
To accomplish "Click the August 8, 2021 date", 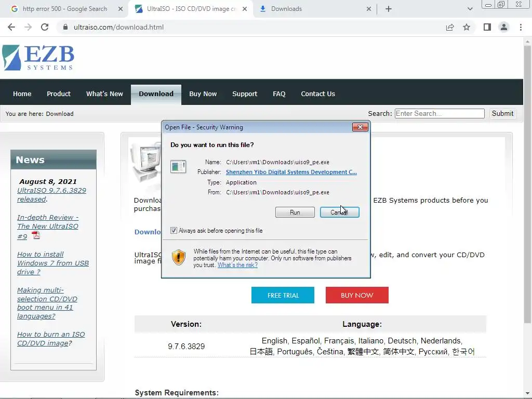I will [48, 181].
